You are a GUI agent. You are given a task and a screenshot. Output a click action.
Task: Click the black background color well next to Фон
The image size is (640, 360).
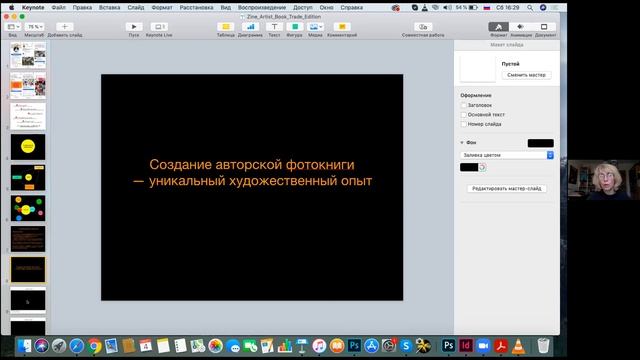(540, 143)
